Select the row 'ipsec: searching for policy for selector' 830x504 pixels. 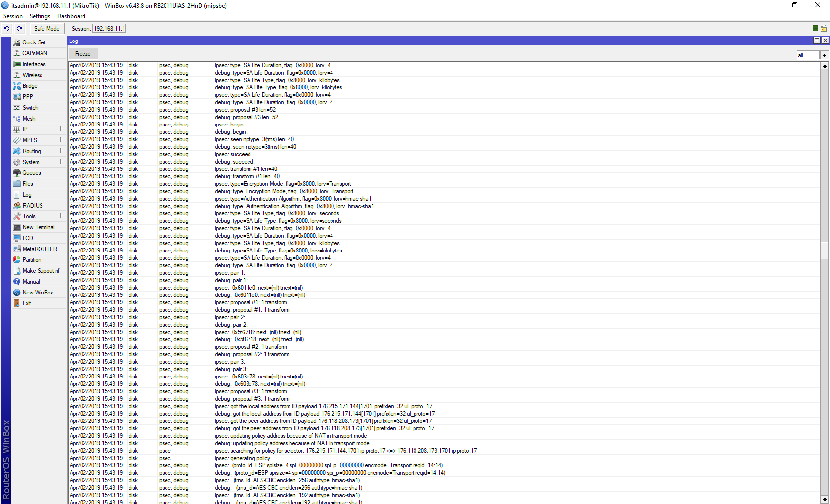[444, 451]
